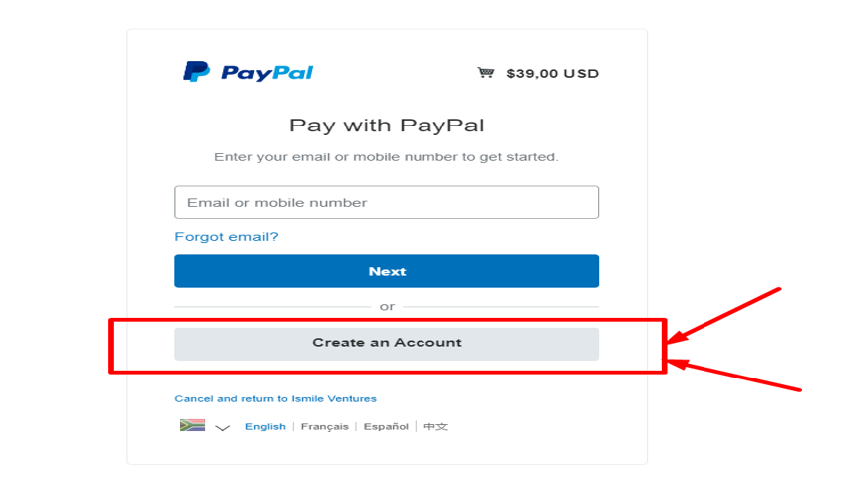845x504 pixels.
Task: Click the Create an Account button
Action: pos(387,344)
